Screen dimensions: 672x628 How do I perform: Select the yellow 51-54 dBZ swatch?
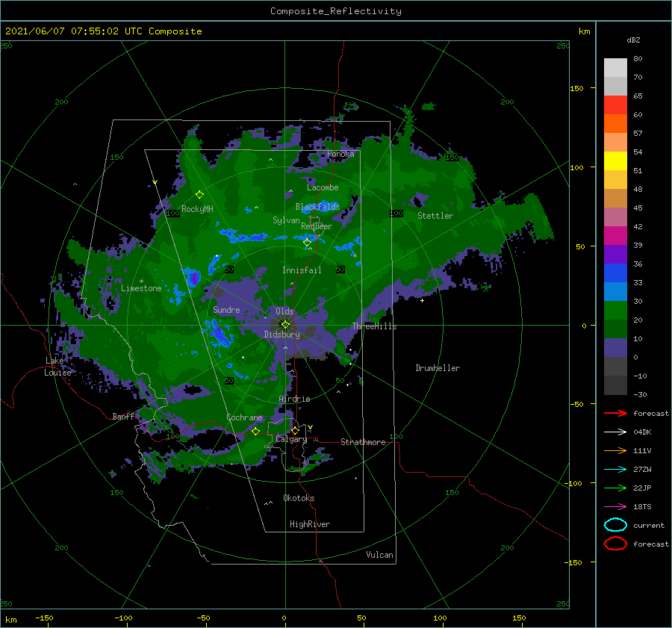pyautogui.click(x=615, y=161)
